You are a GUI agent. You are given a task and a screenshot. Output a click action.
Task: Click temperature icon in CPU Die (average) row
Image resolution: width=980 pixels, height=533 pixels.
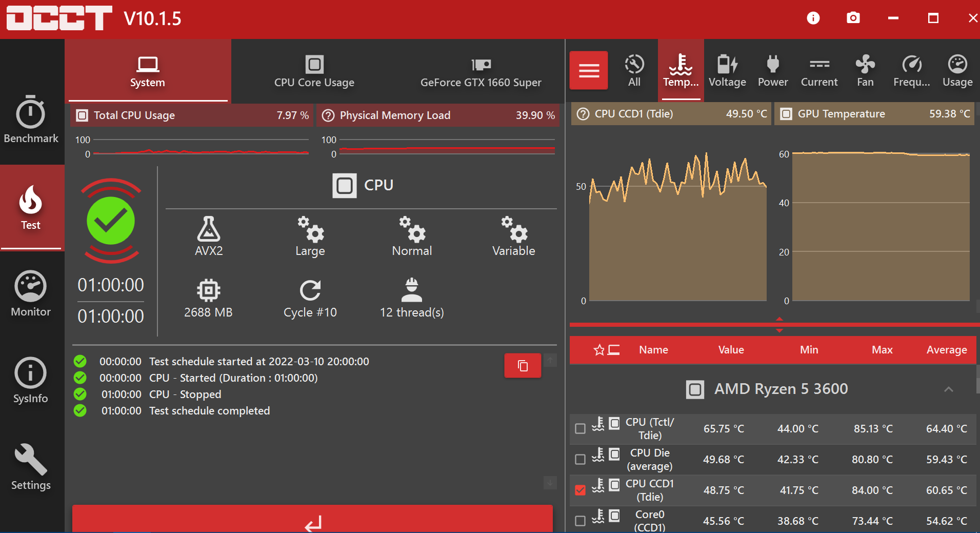[x=598, y=455]
